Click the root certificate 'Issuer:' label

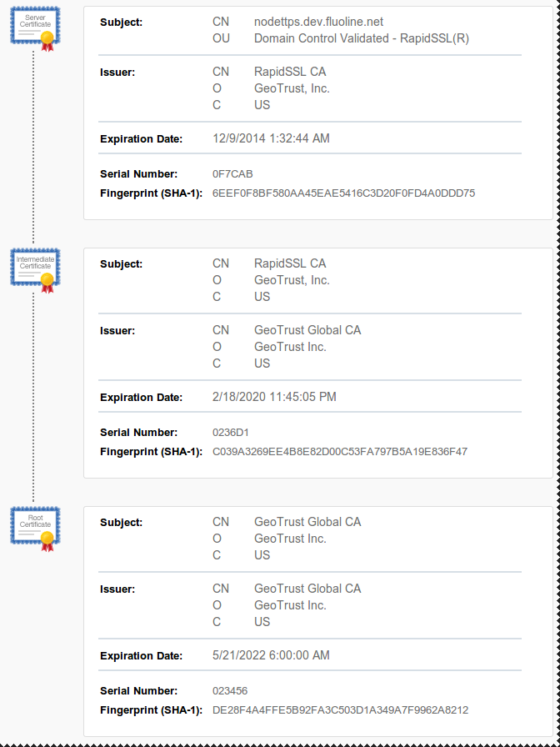[x=117, y=589]
